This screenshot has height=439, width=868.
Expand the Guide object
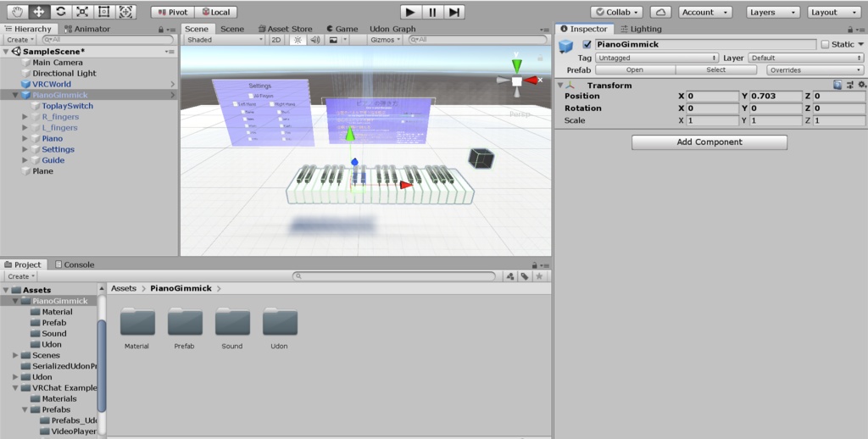(x=25, y=160)
